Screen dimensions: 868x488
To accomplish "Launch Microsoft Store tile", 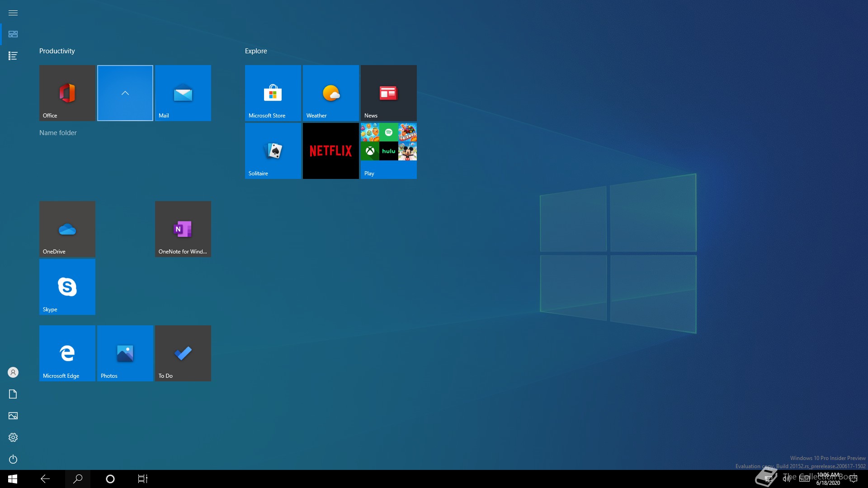I will 273,93.
